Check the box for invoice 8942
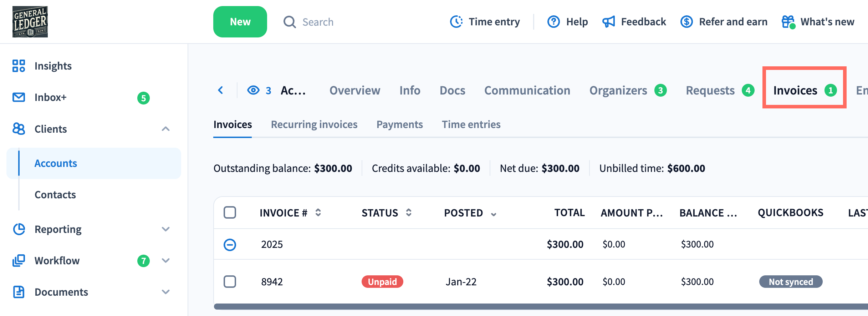Screen dimensions: 868x316 (230, 282)
